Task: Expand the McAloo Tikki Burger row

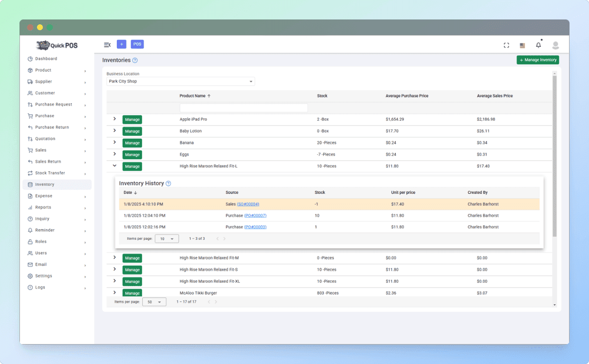Action: coord(115,292)
